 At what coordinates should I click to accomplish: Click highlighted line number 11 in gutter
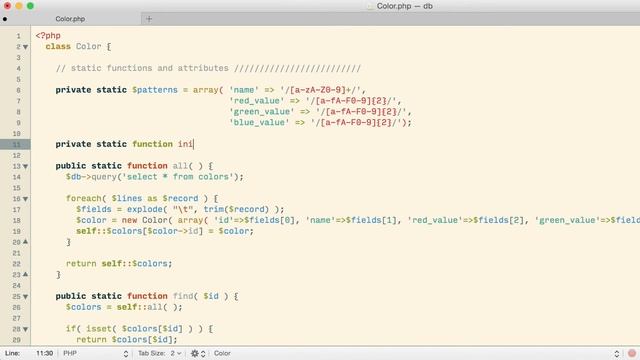pos(16,144)
